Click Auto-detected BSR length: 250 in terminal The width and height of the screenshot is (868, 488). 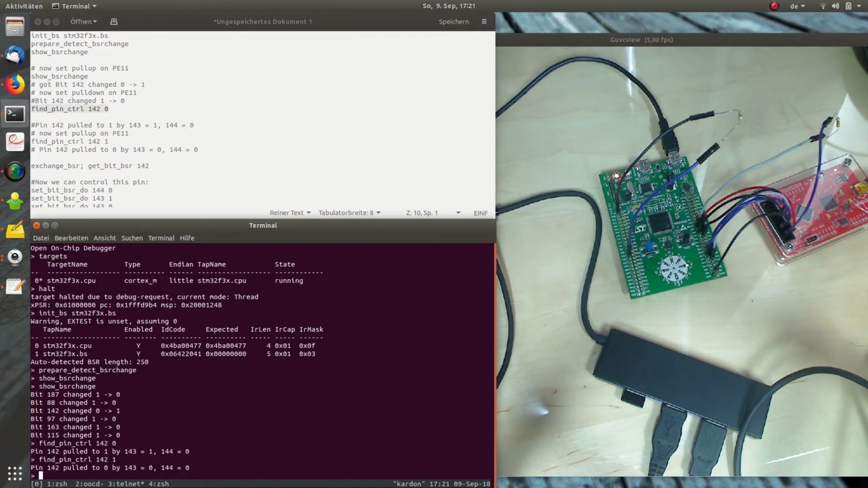click(x=90, y=362)
